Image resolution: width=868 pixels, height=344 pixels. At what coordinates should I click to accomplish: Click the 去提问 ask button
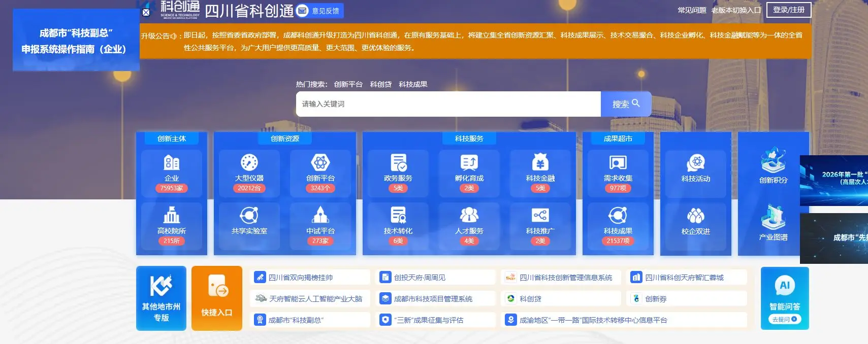[785, 319]
